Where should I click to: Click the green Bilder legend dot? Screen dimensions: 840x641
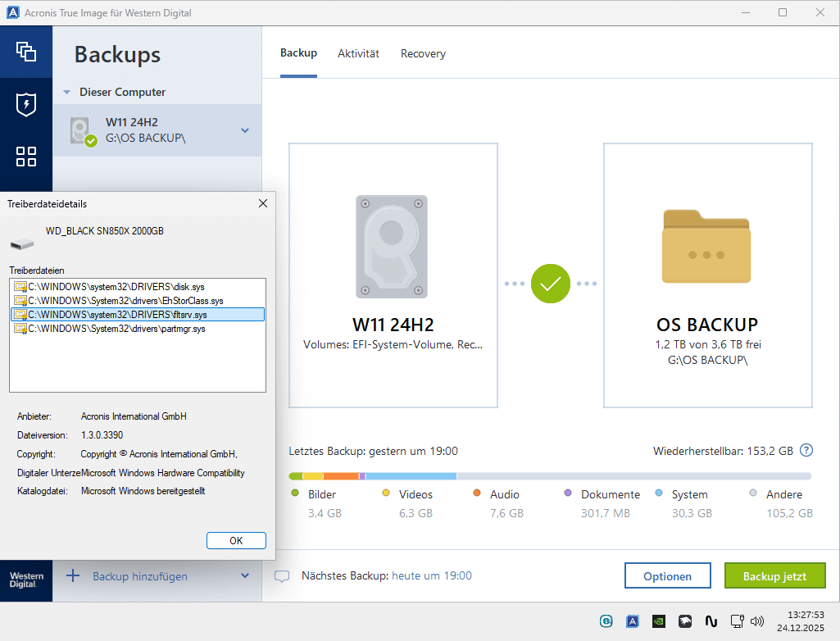point(295,493)
